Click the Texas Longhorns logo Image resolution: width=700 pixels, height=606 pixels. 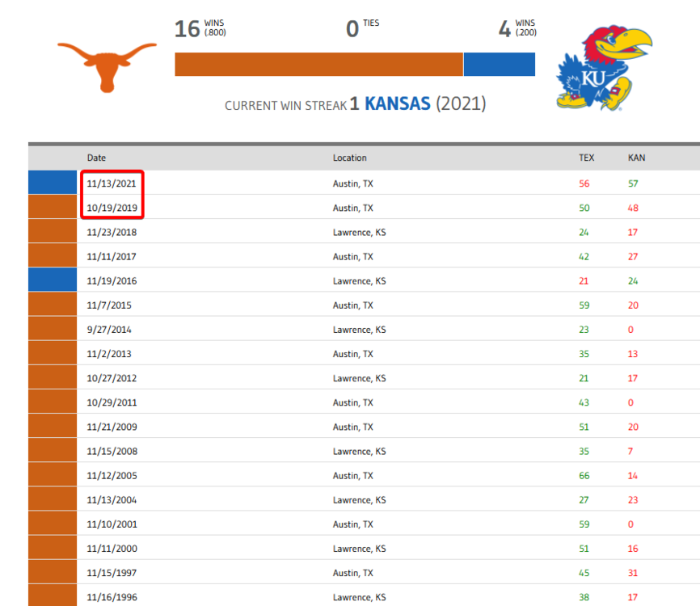click(x=107, y=65)
